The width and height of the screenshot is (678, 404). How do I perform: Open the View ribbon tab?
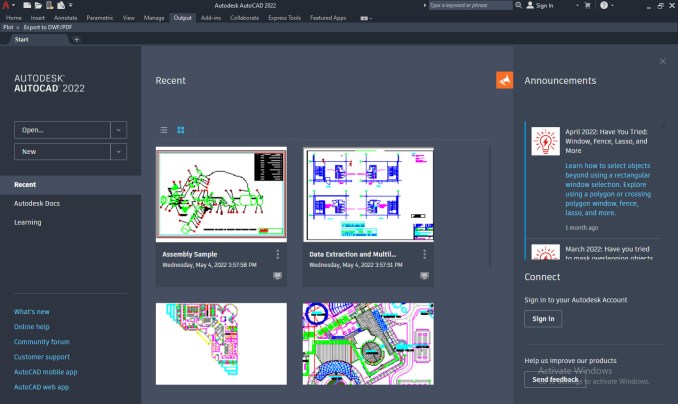click(128, 18)
